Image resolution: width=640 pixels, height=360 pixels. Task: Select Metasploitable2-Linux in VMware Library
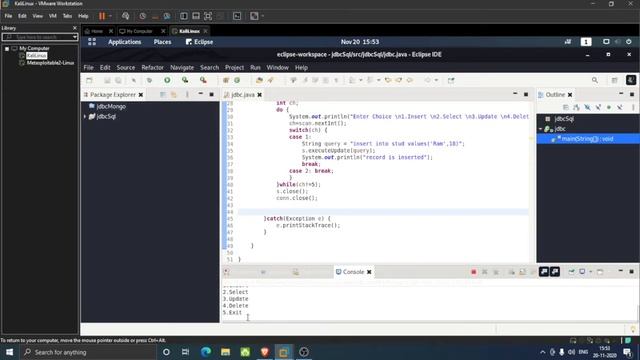(50, 63)
